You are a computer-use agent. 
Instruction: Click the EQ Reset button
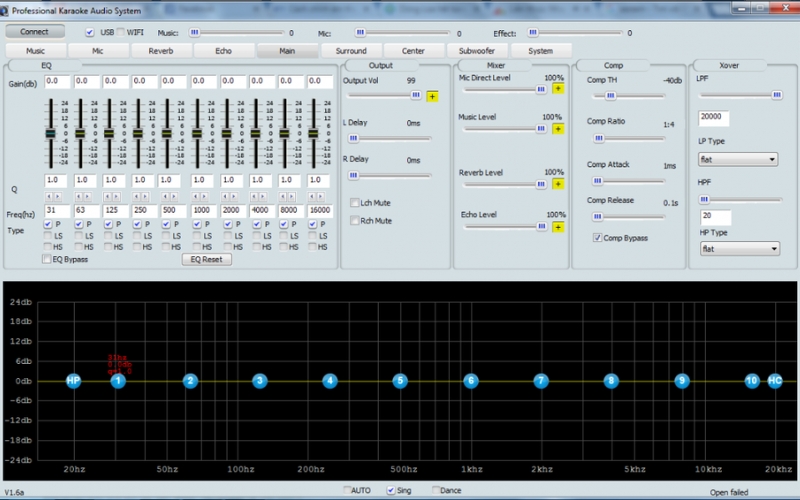[x=207, y=259]
